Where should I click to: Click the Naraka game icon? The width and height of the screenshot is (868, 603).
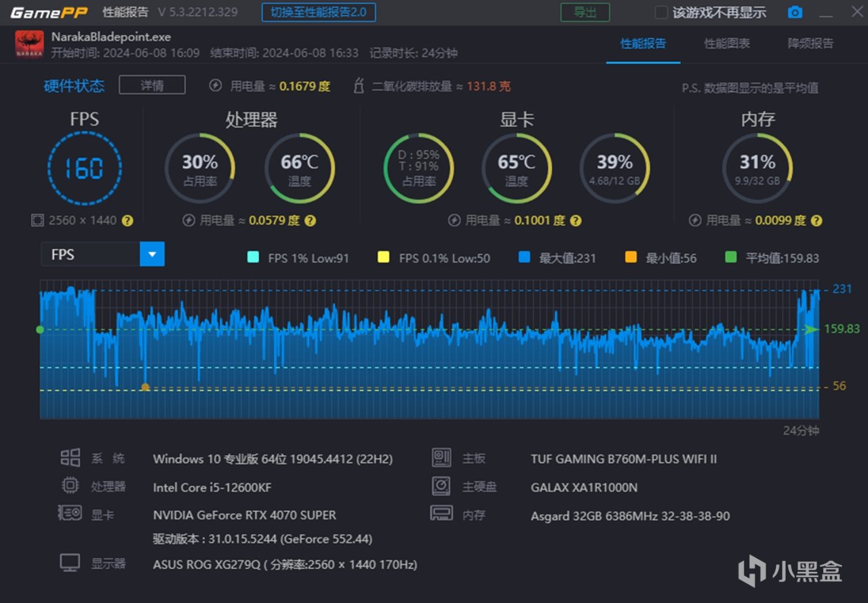pos(30,44)
